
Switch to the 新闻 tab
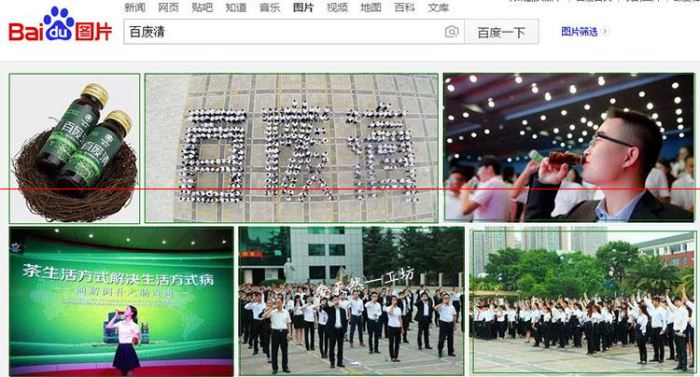135,7
